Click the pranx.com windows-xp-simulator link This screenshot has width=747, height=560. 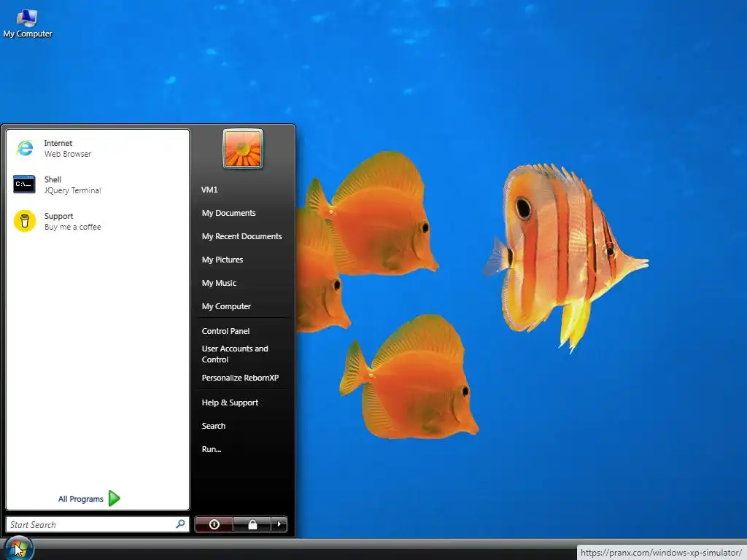pos(661,553)
